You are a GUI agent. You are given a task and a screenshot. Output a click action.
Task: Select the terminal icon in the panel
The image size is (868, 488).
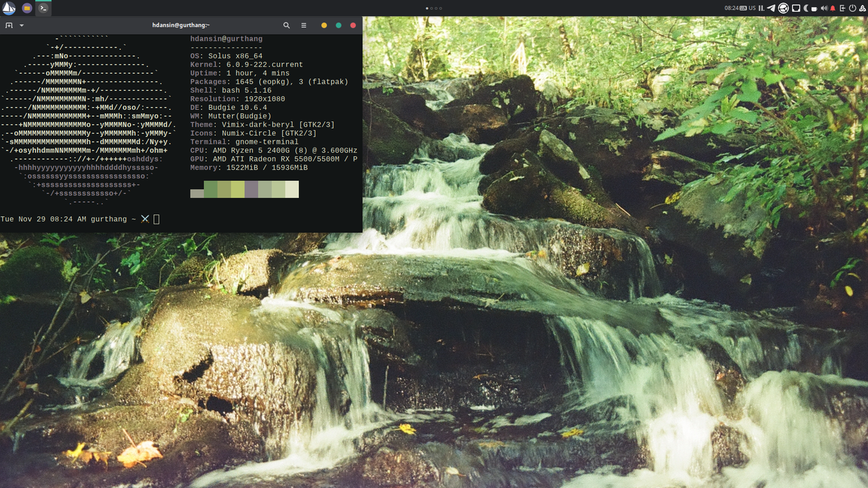click(x=43, y=8)
